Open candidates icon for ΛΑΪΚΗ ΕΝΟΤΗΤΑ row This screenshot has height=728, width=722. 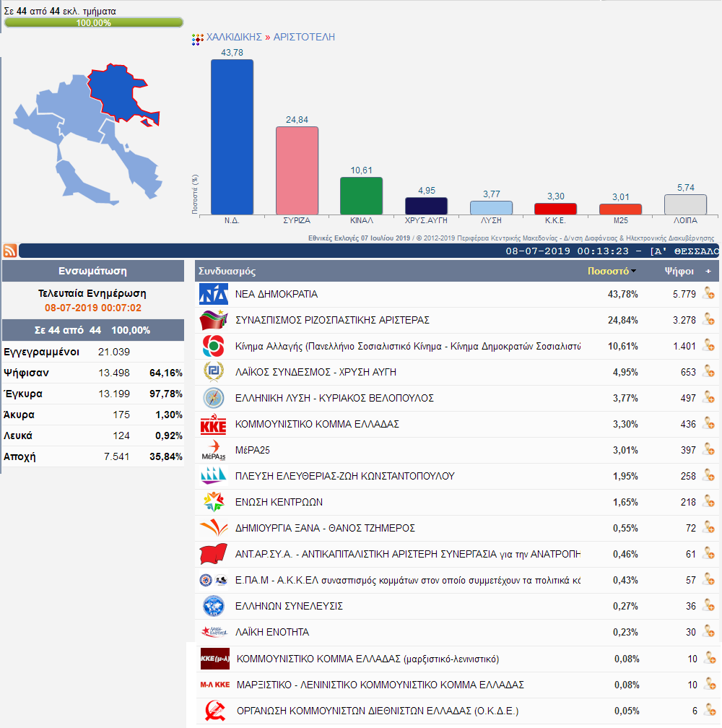pos(708,631)
